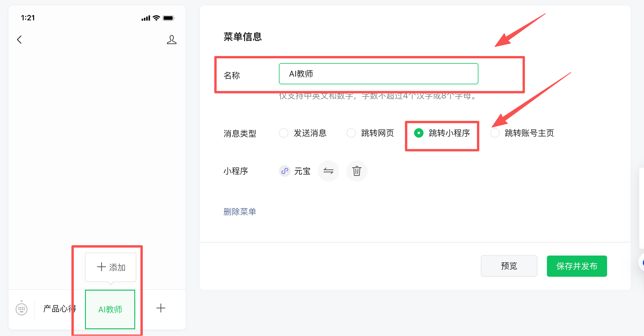Add new main menu with plus icon

(161, 308)
